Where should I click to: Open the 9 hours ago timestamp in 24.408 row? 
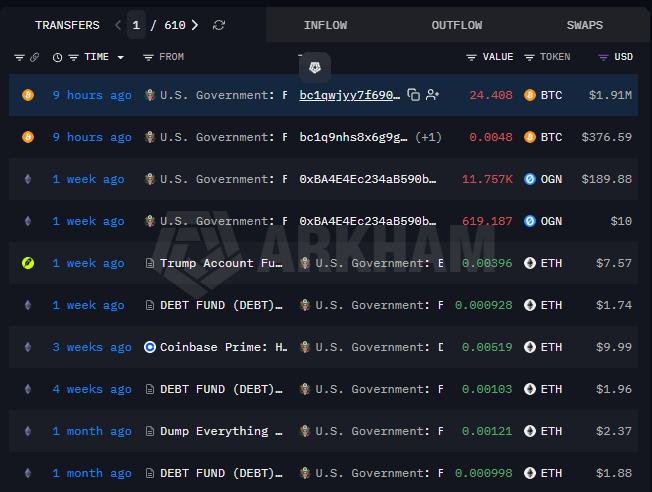point(92,95)
